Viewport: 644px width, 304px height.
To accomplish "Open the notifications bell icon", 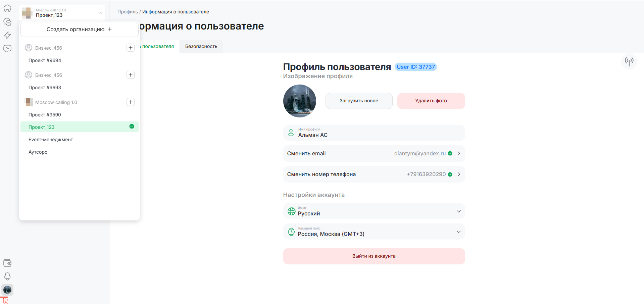I will point(7,276).
